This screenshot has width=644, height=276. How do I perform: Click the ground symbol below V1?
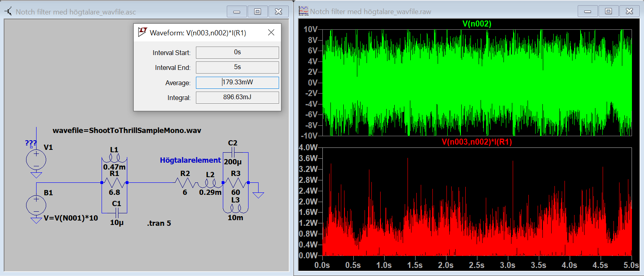36,175
